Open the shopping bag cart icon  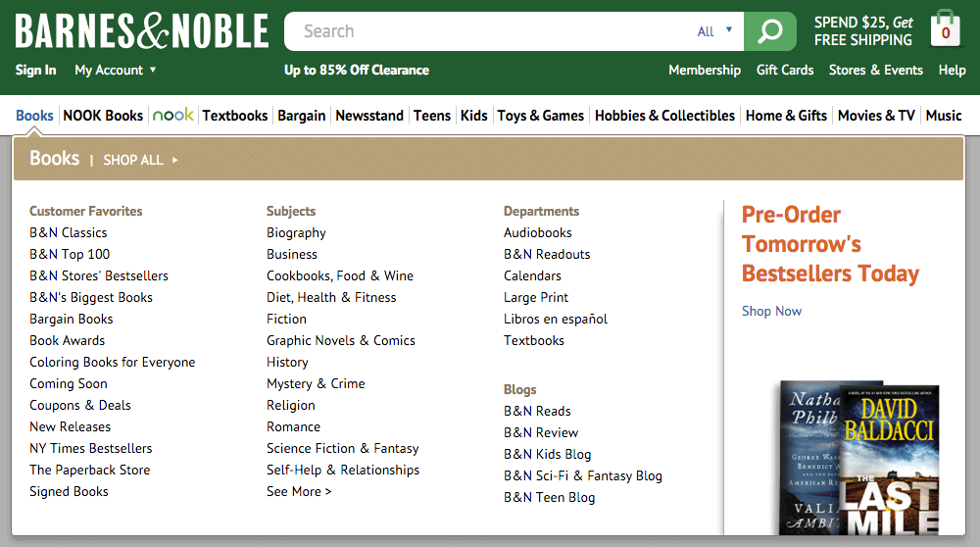945,30
